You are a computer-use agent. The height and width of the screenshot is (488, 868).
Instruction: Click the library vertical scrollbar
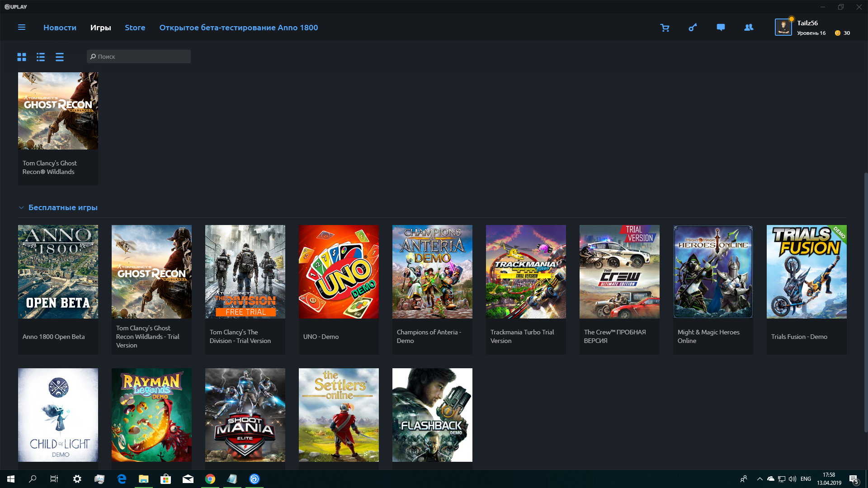[865, 302]
